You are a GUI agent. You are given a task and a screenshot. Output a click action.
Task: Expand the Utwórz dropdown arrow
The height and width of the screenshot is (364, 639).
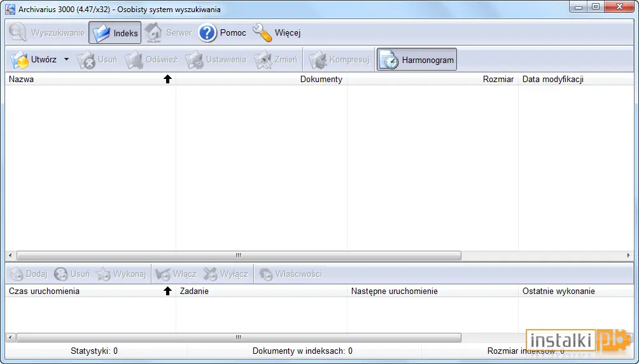coord(66,60)
